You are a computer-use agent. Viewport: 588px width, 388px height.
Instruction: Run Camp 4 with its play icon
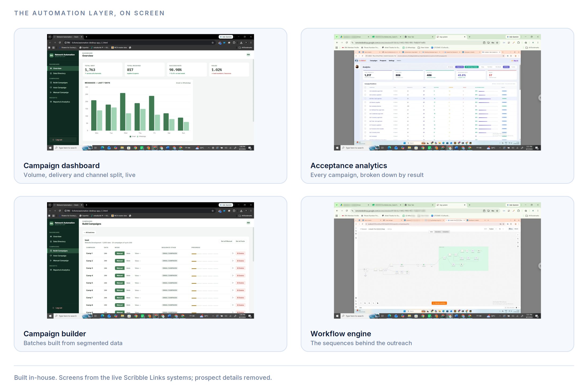click(233, 276)
